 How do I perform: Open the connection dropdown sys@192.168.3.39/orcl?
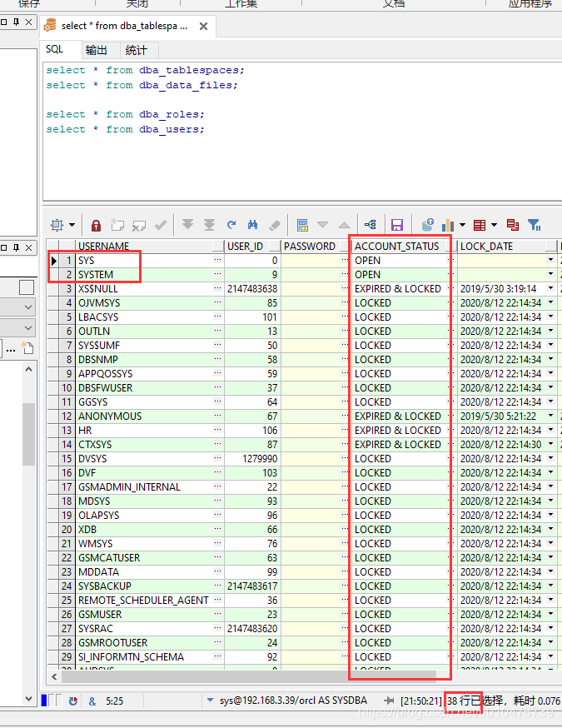point(210,700)
